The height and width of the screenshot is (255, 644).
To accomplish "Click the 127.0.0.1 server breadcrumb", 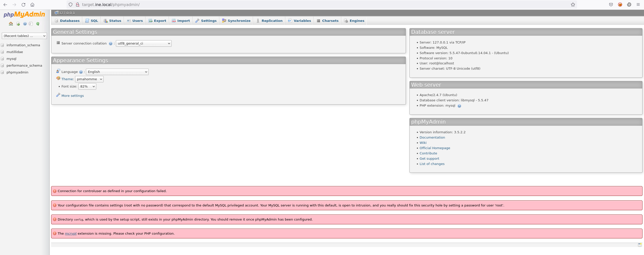I will [65, 13].
